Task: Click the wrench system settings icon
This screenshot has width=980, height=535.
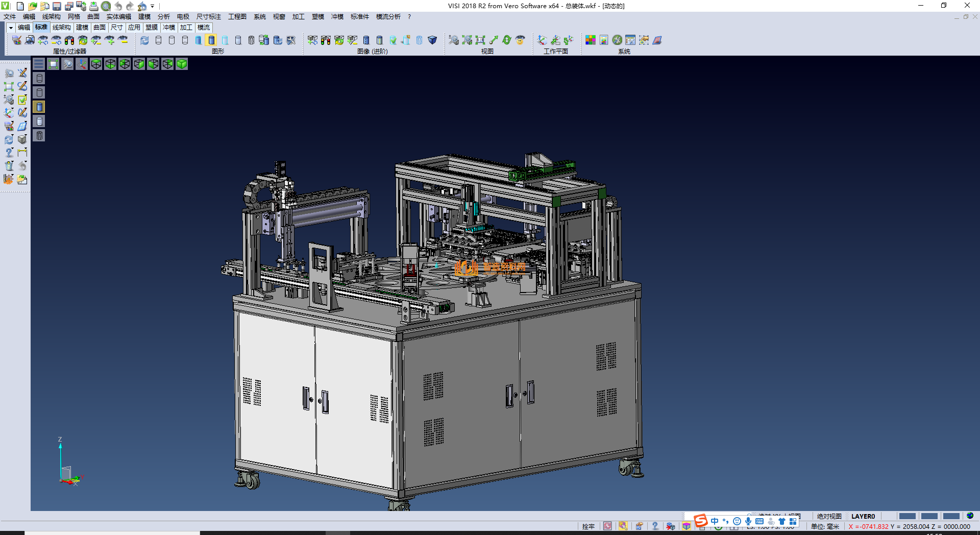Action: pyautogui.click(x=617, y=40)
